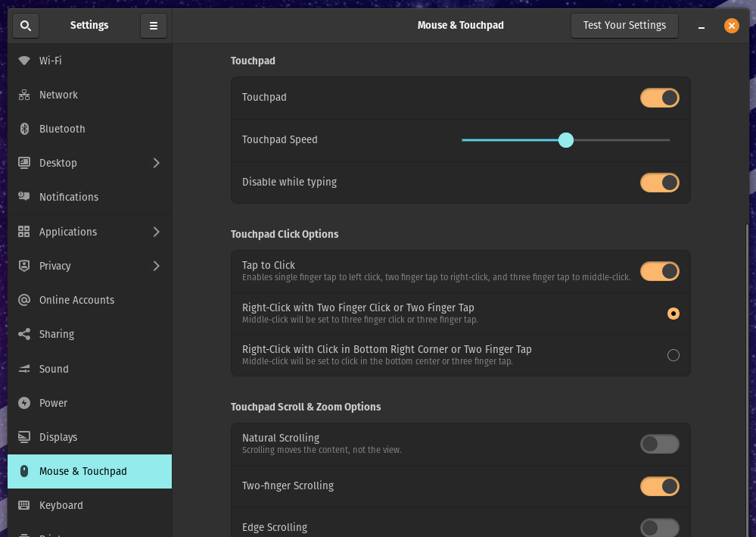Disable the Touchpad switch

pos(659,97)
